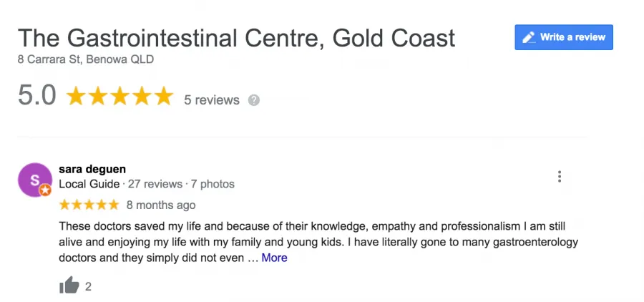This screenshot has width=644, height=302.
Task: Open sara deguen's purple profile avatar
Action: click(35, 180)
